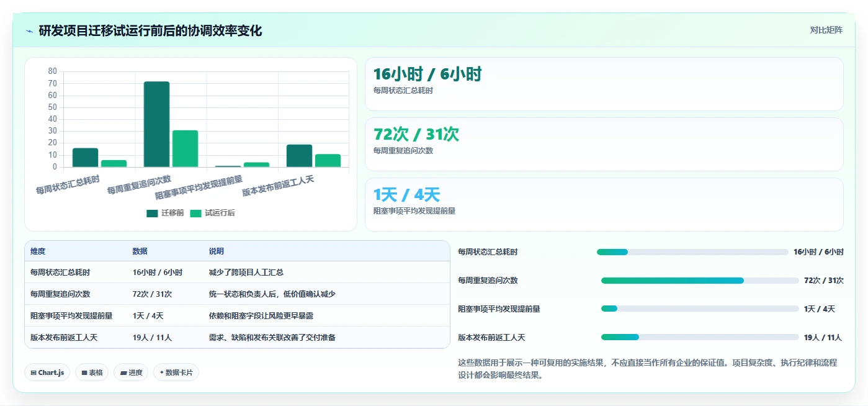Image resolution: width=868 pixels, height=406 pixels.
Task: Click the 版本发布前返工人天 progress bar
Action: point(700,337)
